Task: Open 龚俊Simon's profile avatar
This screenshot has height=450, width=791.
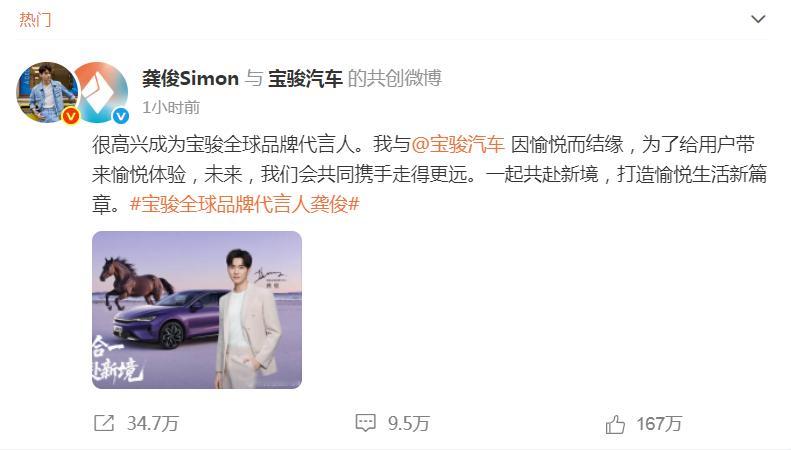Action: click(x=48, y=92)
